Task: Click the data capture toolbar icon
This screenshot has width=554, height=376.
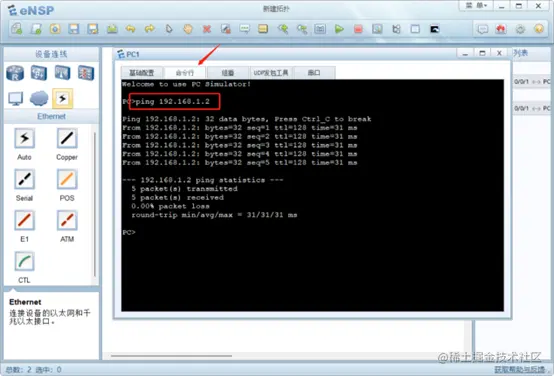Action: pos(377,29)
